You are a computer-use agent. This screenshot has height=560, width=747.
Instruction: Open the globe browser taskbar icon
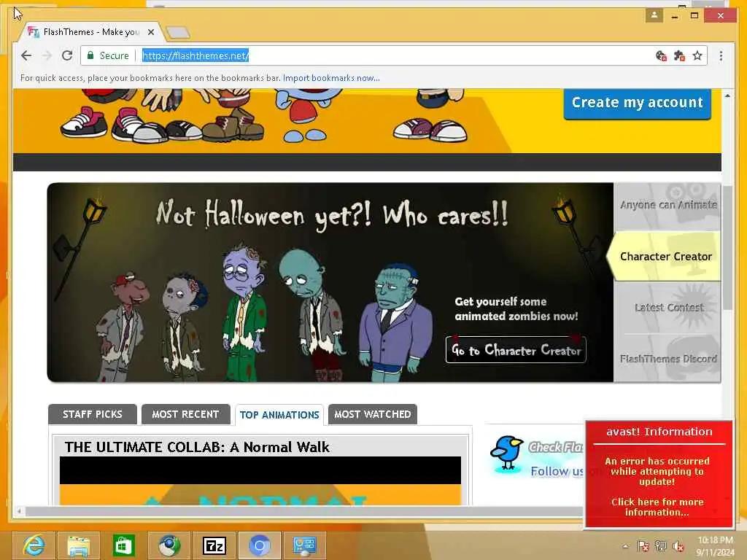(169, 545)
